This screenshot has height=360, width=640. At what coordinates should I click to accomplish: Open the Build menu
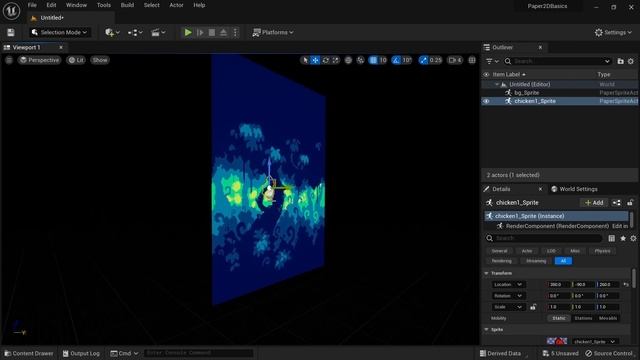pos(127,5)
